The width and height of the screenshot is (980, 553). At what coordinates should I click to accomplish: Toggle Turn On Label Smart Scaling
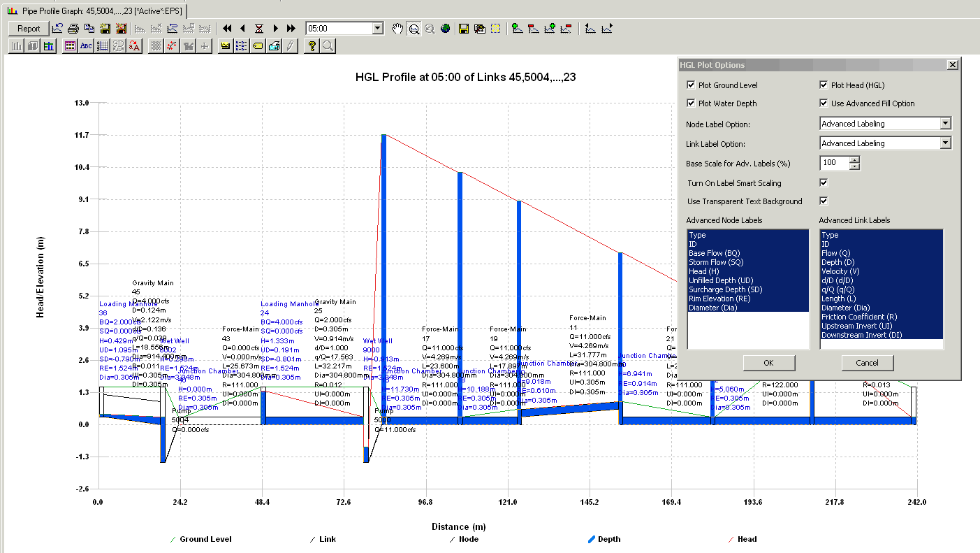click(824, 182)
